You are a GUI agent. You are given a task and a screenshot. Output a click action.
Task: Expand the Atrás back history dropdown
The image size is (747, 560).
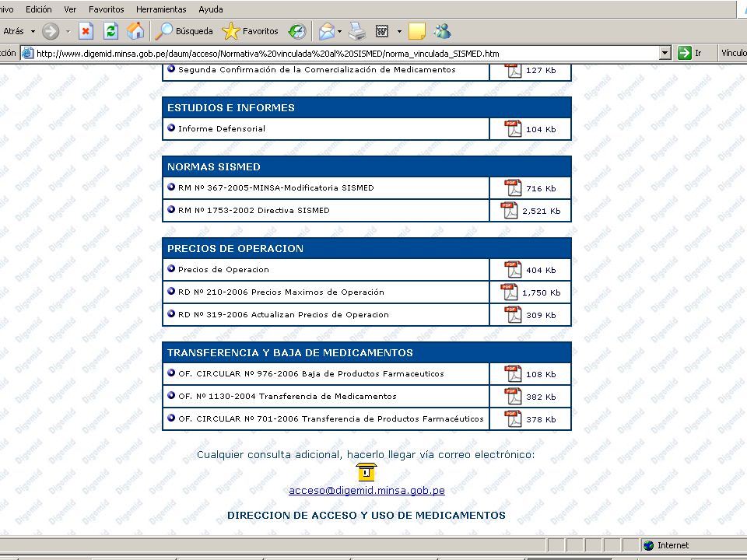(x=33, y=32)
